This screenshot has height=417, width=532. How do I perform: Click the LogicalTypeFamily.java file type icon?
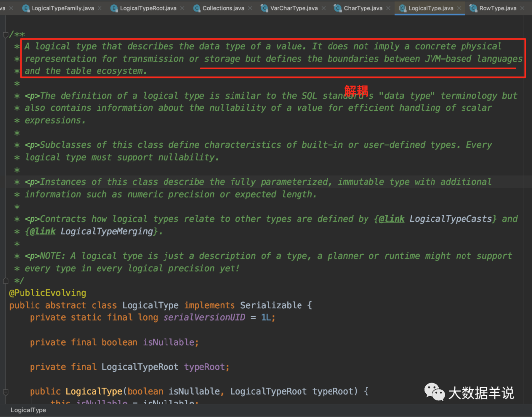(x=26, y=8)
